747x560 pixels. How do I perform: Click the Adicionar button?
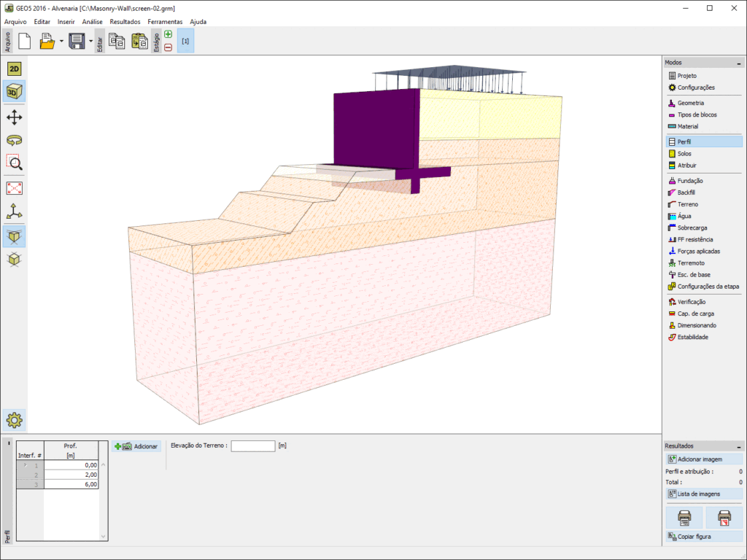136,446
